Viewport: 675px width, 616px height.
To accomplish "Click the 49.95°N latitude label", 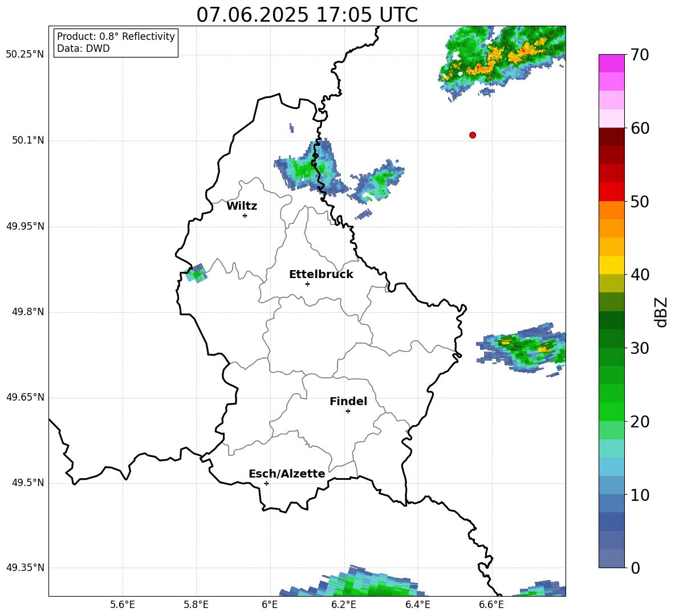I will click(25, 226).
